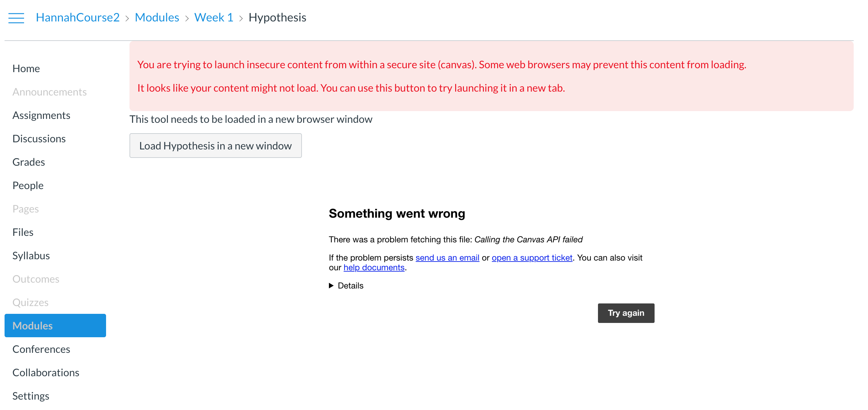868x410 pixels.
Task: Open the Assignments section
Action: (x=41, y=115)
